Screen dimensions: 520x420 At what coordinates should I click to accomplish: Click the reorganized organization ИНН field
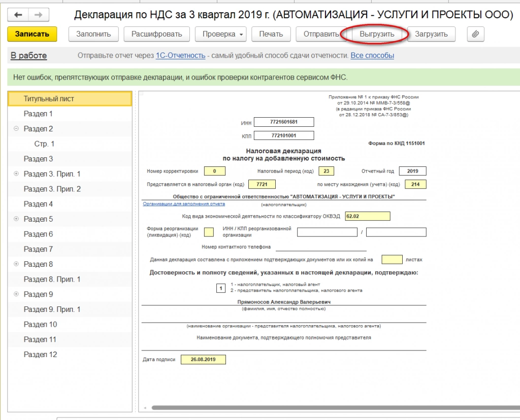(x=327, y=232)
